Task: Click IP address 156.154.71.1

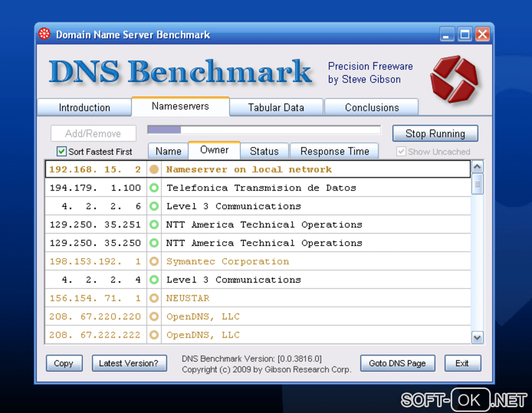Action: click(95, 298)
